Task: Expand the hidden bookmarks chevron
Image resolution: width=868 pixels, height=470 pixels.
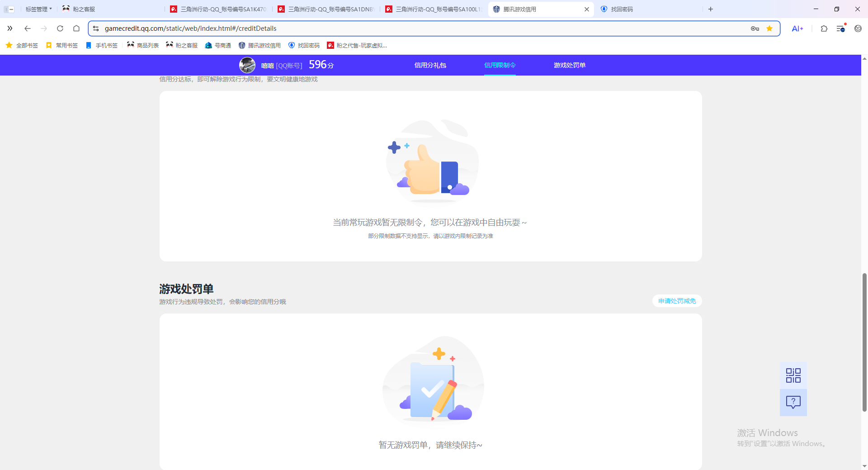Action: click(x=10, y=28)
